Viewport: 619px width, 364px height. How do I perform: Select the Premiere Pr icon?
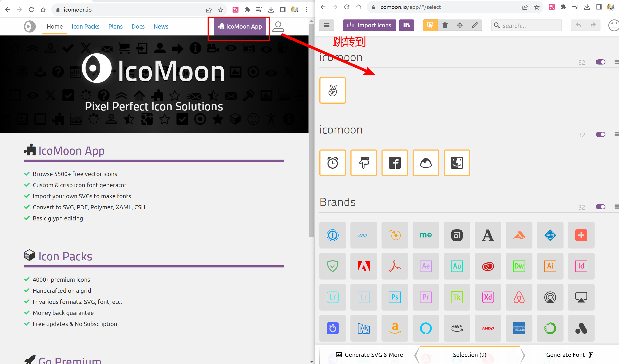426,297
